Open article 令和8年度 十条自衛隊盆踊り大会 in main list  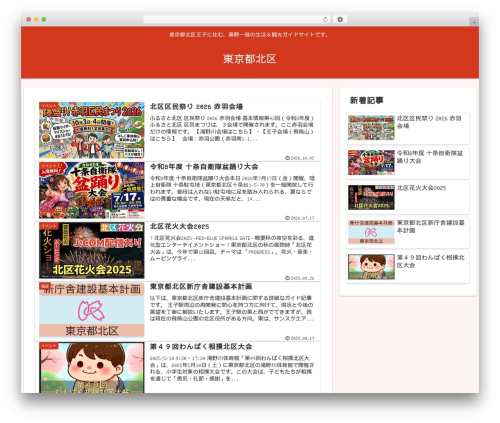click(204, 167)
